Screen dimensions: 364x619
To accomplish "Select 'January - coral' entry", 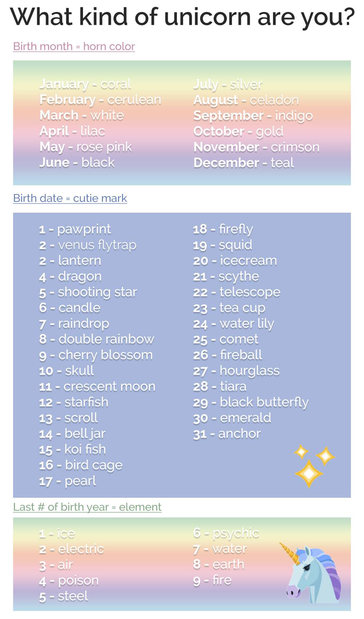I will [x=85, y=84].
